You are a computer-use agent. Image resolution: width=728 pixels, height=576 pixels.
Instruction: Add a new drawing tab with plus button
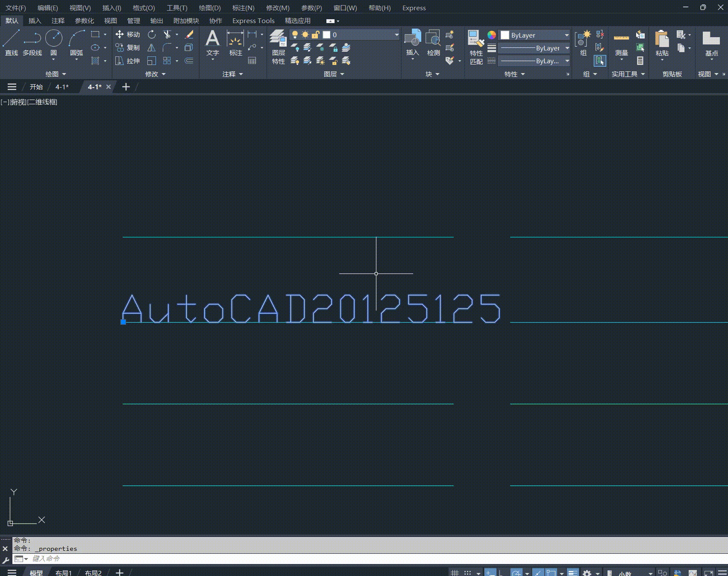pyautogui.click(x=126, y=87)
